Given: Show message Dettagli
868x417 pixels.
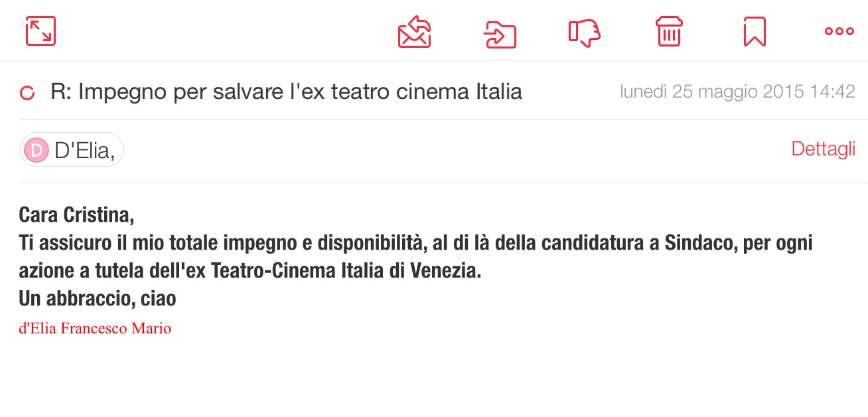Looking at the screenshot, I should point(823,149).
